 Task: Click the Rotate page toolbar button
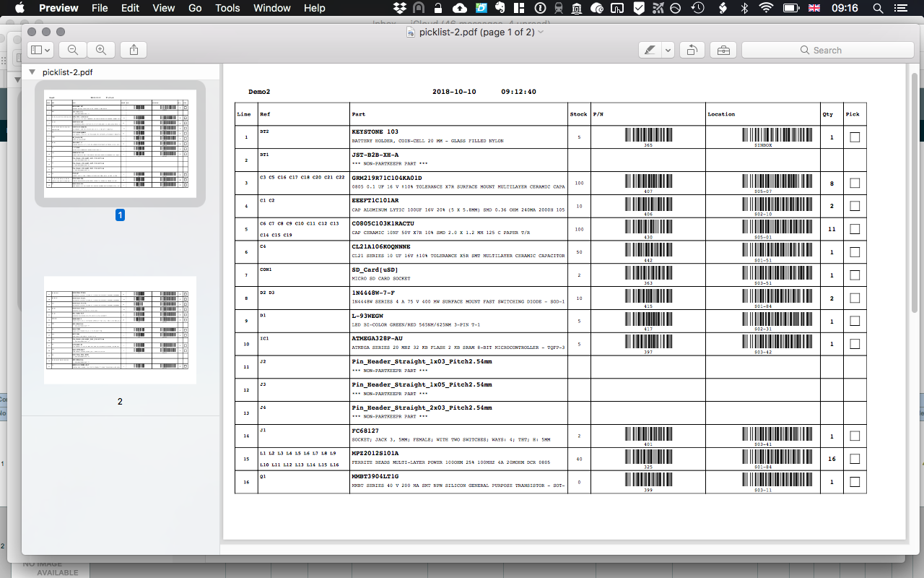(692, 50)
